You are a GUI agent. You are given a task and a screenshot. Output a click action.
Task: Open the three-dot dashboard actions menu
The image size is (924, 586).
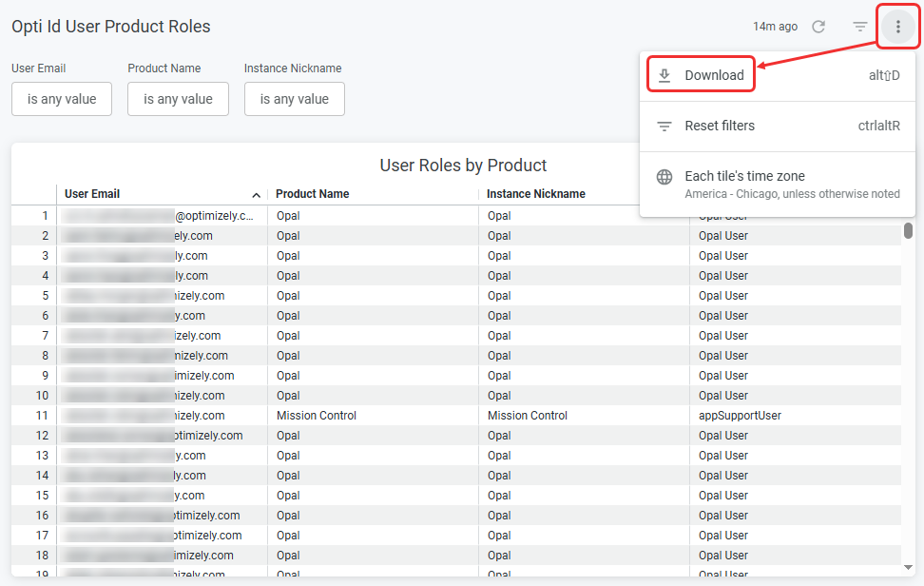898,27
